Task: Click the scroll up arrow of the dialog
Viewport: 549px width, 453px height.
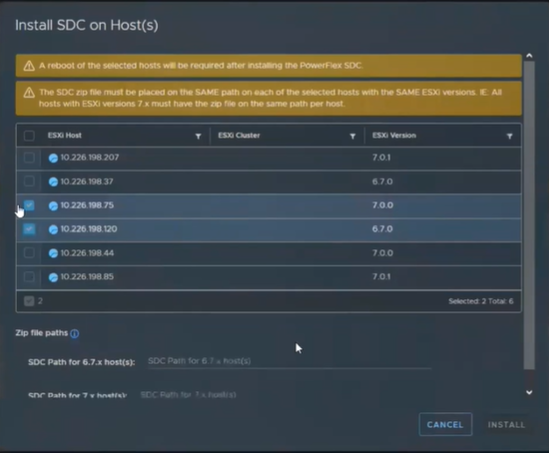Action: coord(529,56)
